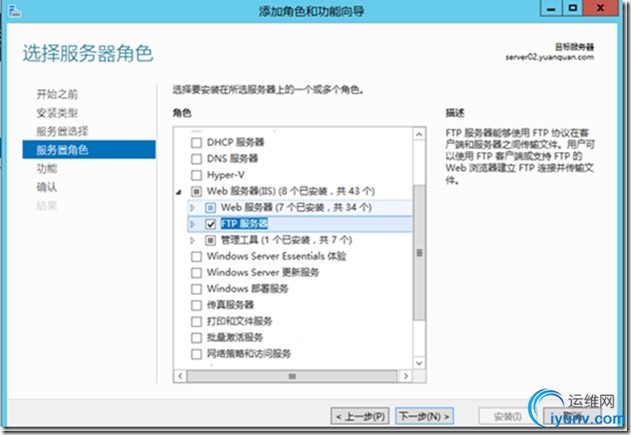This screenshot has width=631, height=435.
Task: Toggle the Web 服务器(IIS) parent checkbox
Action: 196,191
